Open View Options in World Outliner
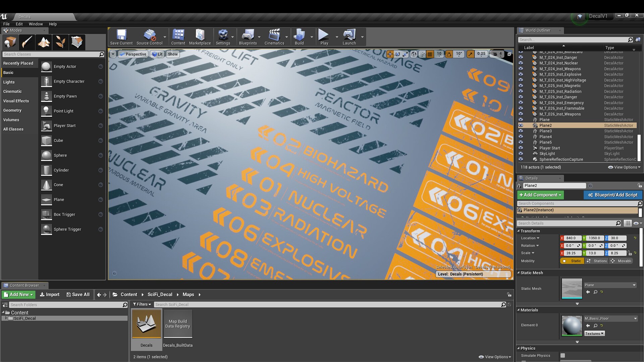Screen dimensions: 644x362 point(624,167)
